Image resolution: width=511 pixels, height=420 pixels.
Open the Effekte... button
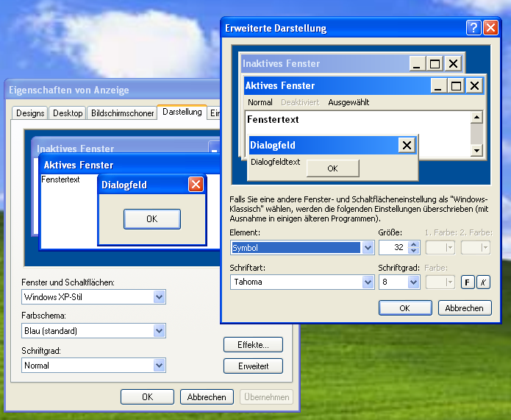[x=253, y=345]
